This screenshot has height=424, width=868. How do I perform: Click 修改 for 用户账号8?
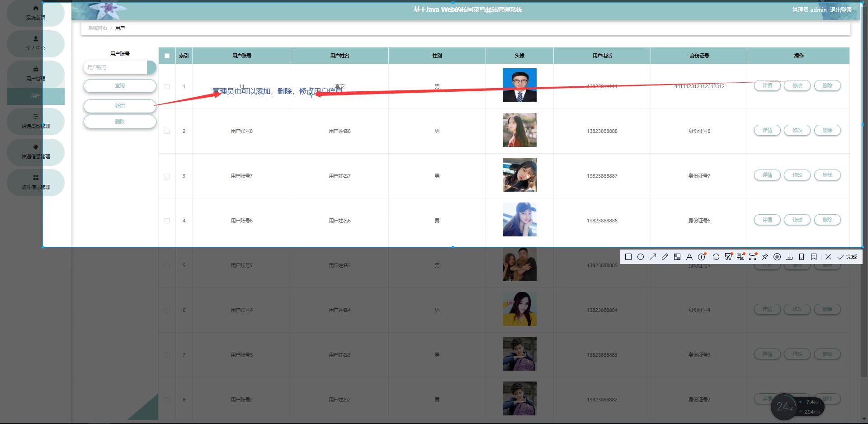point(797,130)
